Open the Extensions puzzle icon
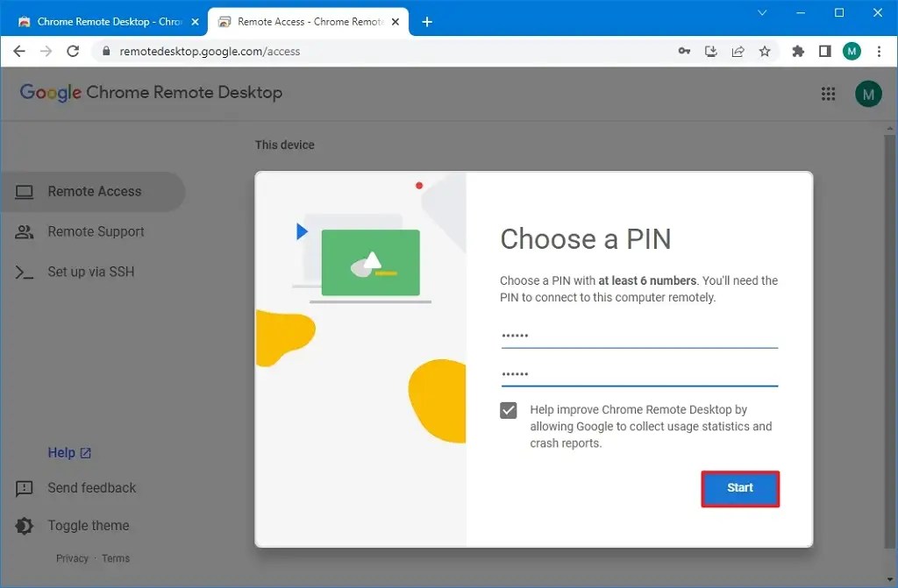Screen dimensions: 898x588 click(798, 51)
